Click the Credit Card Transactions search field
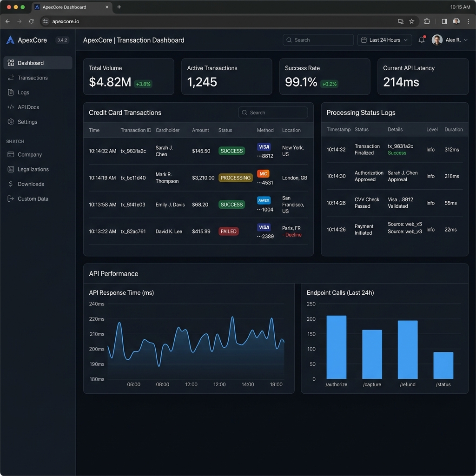 (x=273, y=112)
